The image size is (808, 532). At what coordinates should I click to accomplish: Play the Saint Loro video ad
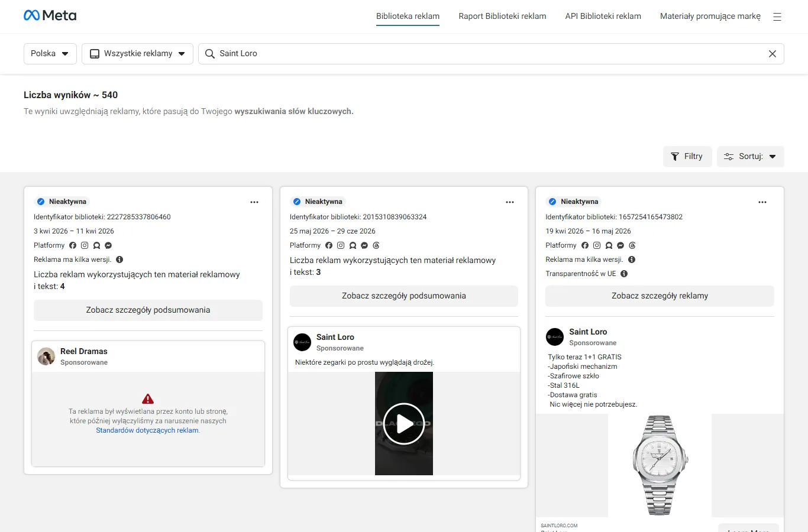pos(404,424)
